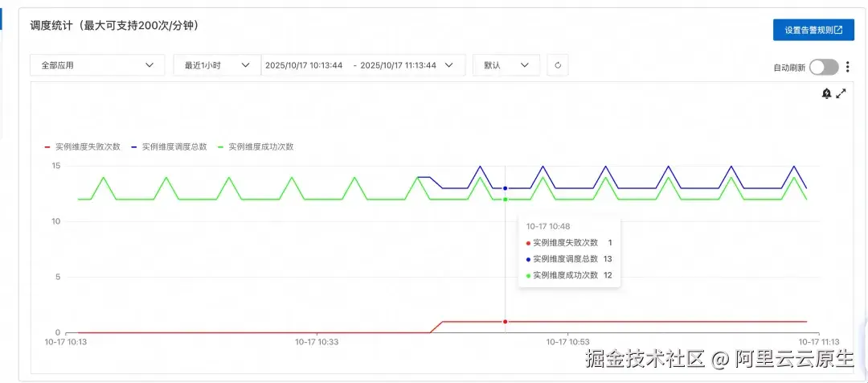Expand the date range picker chevron
This screenshot has width=868, height=383.
point(449,65)
